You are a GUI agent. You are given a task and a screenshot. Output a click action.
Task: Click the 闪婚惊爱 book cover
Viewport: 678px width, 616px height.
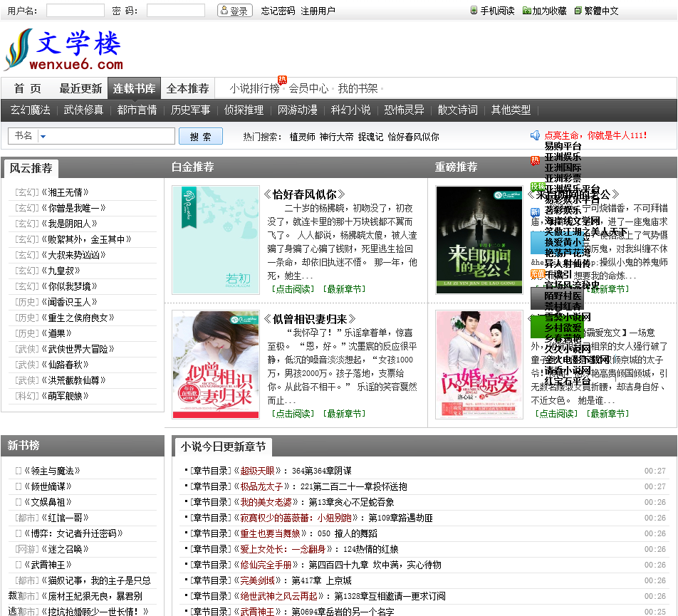pos(479,365)
